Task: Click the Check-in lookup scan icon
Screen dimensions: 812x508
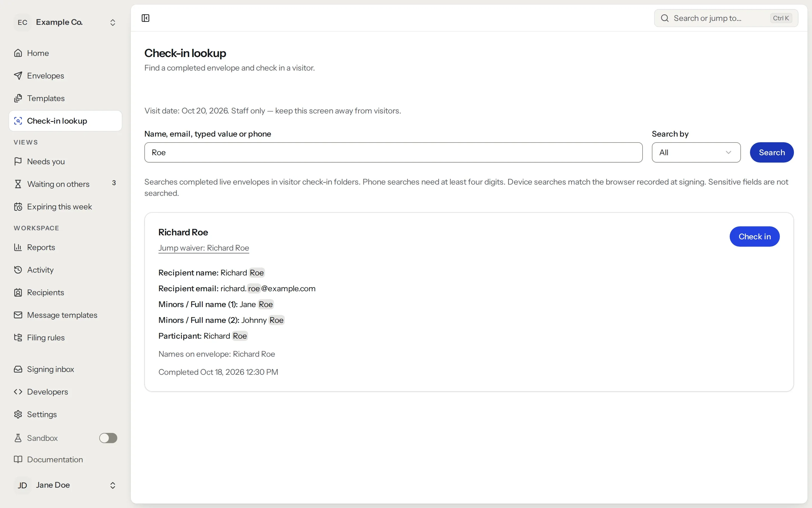Action: click(18, 121)
